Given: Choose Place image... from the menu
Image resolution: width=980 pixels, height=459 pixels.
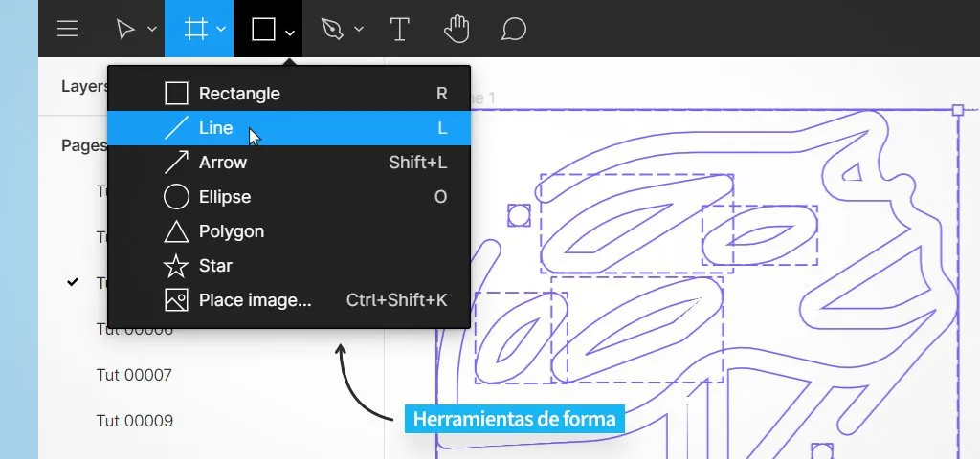Looking at the screenshot, I should pos(289,299).
